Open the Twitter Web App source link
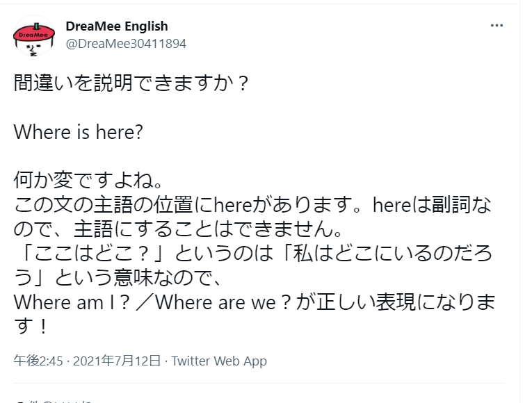532x403 pixels. tap(219, 361)
